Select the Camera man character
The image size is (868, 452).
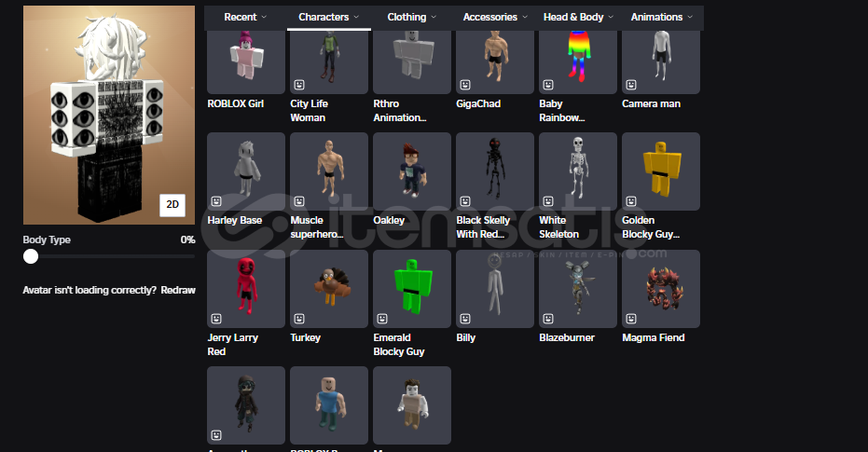pos(661,62)
